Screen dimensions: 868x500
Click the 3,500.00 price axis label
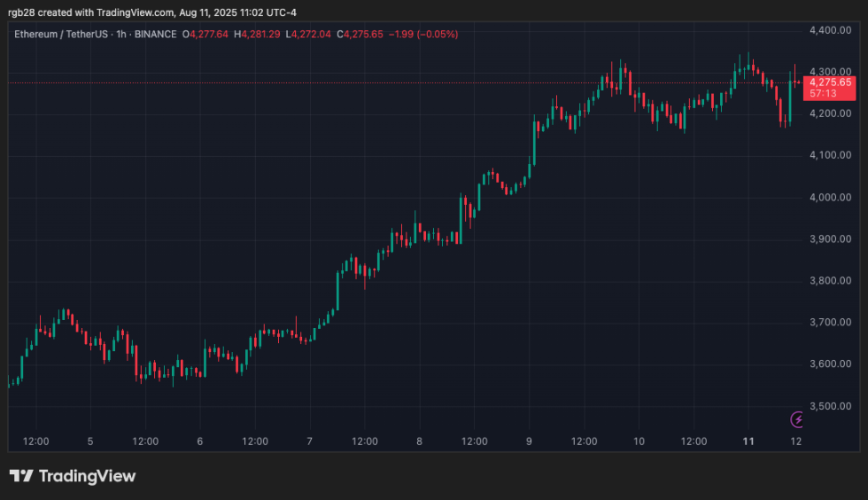(x=831, y=406)
